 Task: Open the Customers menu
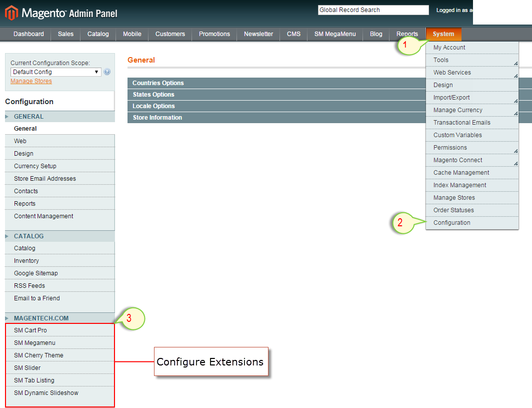[x=170, y=34]
